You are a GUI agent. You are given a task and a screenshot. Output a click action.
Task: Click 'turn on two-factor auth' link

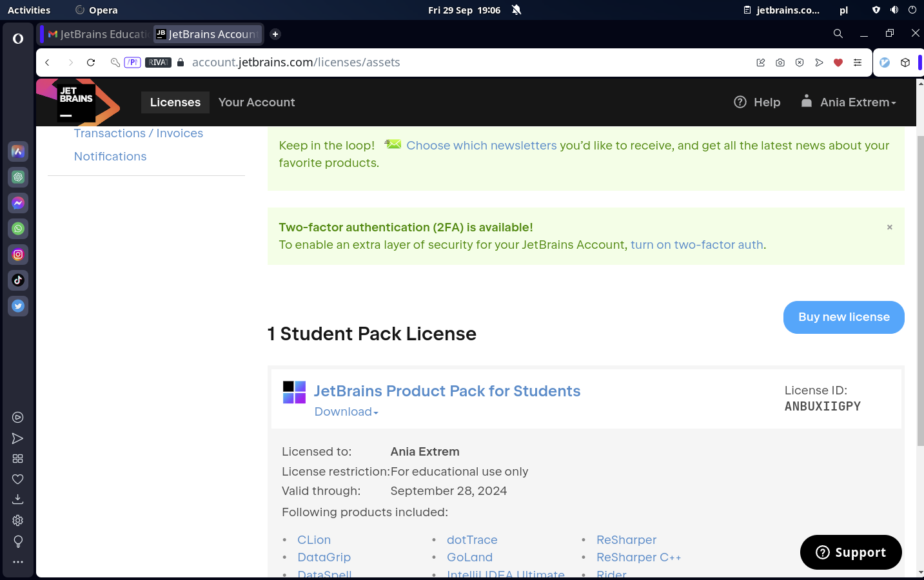[x=697, y=245]
